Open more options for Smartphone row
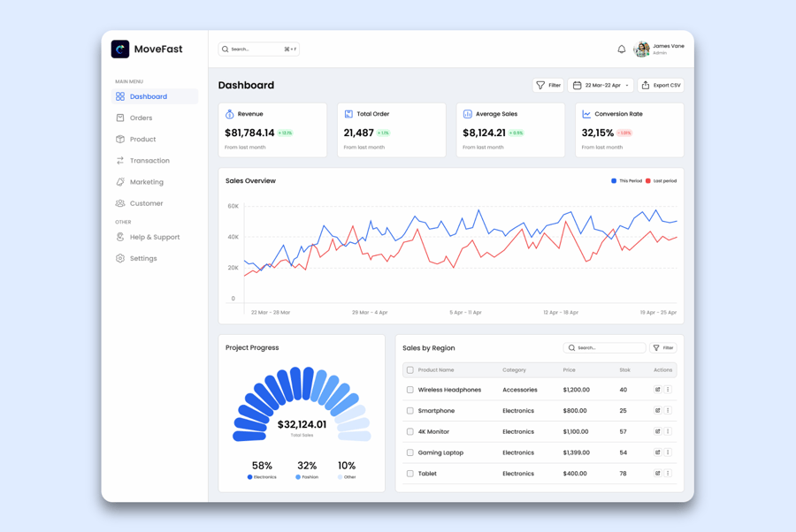This screenshot has width=796, height=532. coord(668,411)
